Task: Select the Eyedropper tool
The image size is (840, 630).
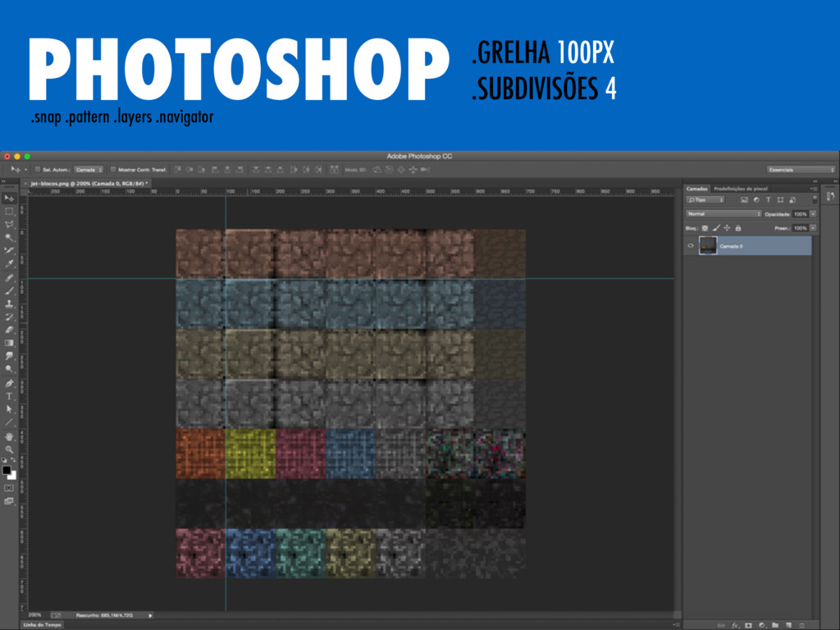Action: 9,264
